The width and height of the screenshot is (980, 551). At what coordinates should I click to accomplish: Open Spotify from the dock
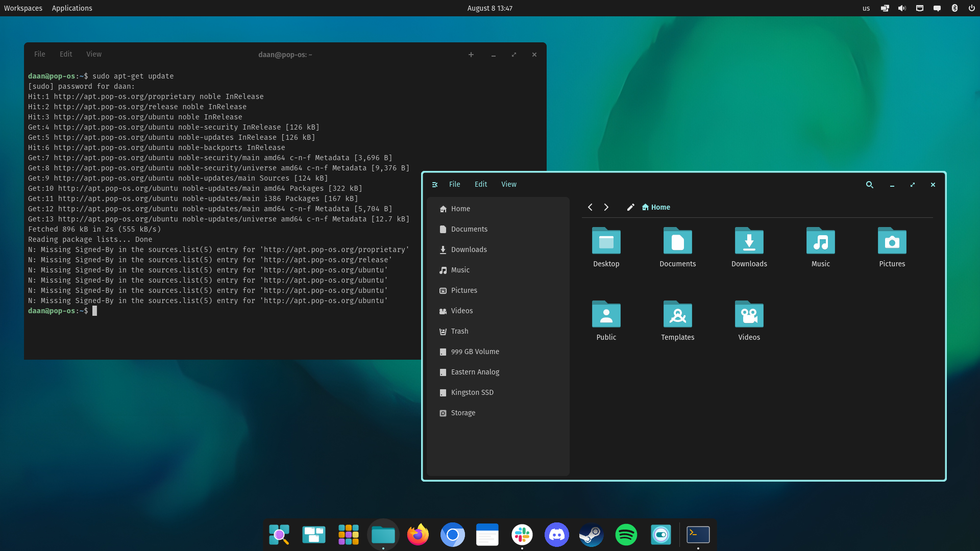pos(626,535)
